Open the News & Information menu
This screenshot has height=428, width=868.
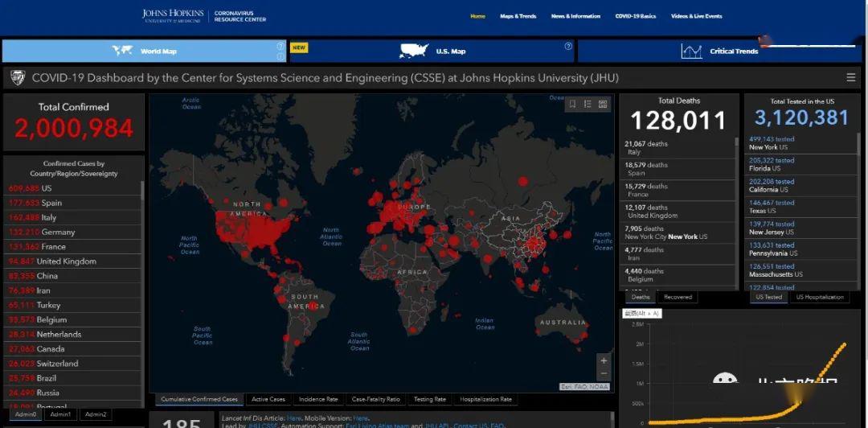point(575,16)
